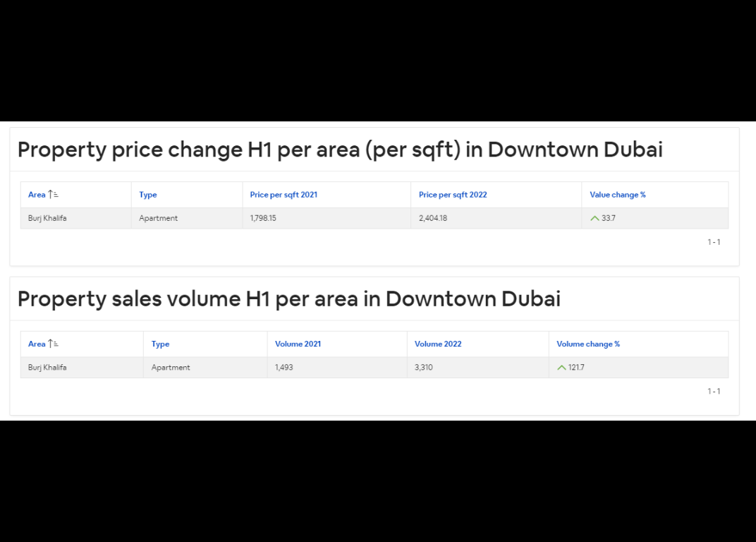Viewport: 756px width, 542px height.
Task: Click the 3,310 volume cell
Action: (424, 368)
